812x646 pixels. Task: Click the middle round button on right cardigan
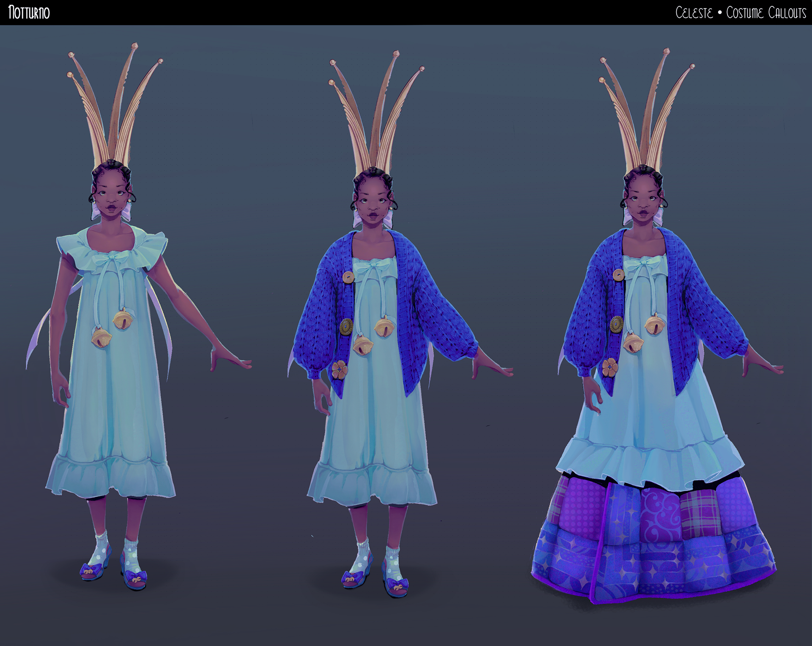[617, 324]
